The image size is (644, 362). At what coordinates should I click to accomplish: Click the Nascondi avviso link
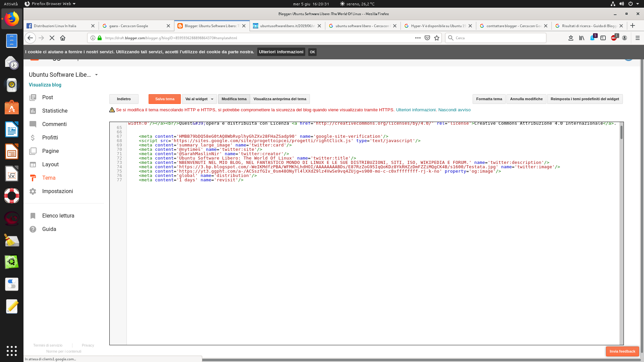(x=454, y=110)
